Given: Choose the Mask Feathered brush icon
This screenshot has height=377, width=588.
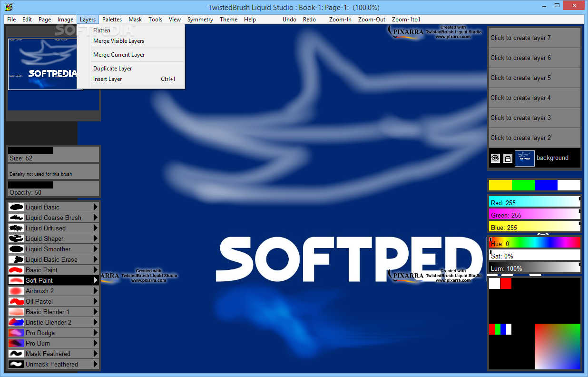Looking at the screenshot, I should point(16,354).
